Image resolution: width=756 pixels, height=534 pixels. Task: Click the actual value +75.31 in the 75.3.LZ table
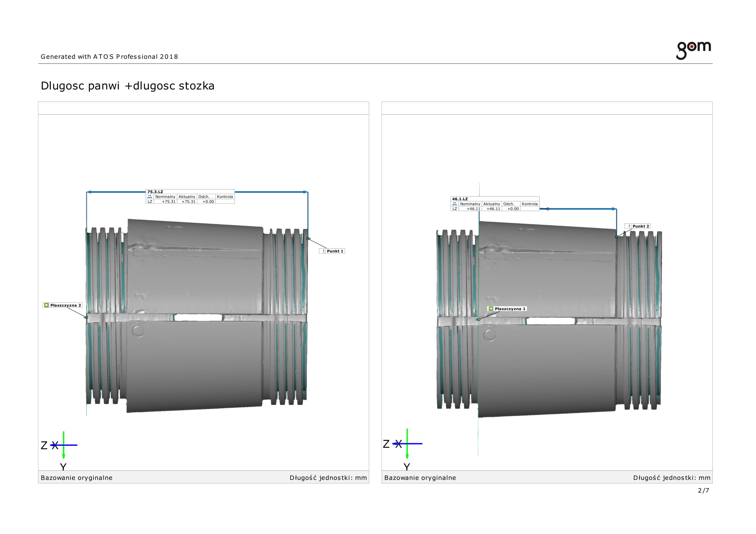[188, 201]
